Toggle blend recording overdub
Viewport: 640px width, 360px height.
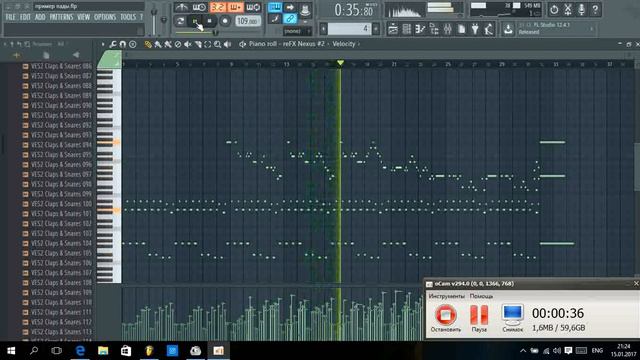click(x=236, y=7)
